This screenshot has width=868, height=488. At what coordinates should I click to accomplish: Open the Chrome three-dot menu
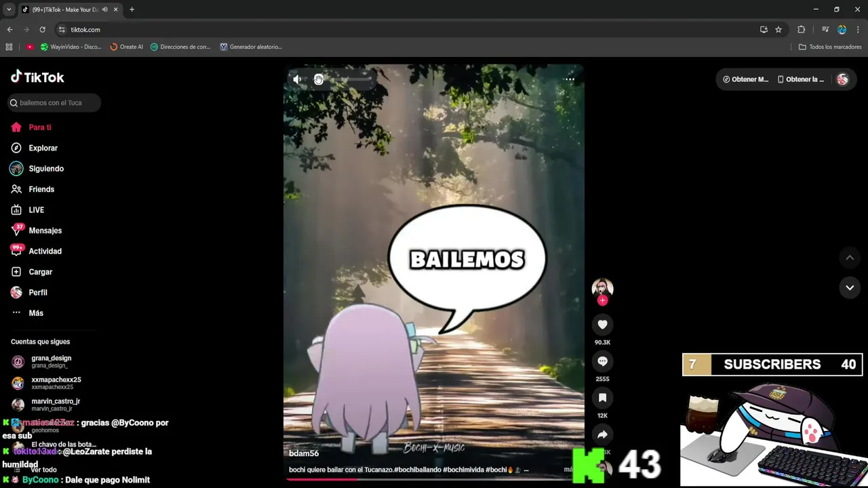858,30
